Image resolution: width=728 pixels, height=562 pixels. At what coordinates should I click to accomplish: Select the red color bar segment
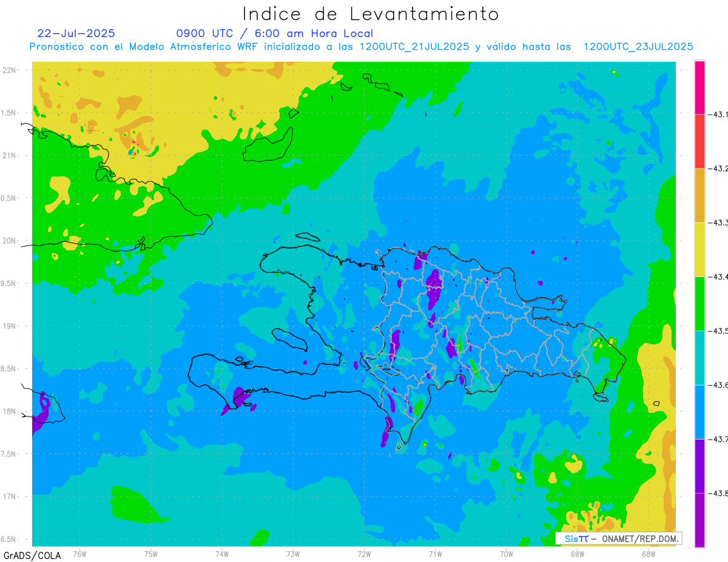coord(699,141)
